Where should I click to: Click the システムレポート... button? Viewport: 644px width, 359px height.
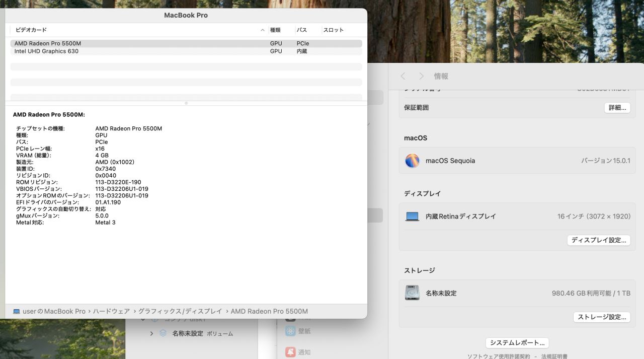click(x=517, y=343)
